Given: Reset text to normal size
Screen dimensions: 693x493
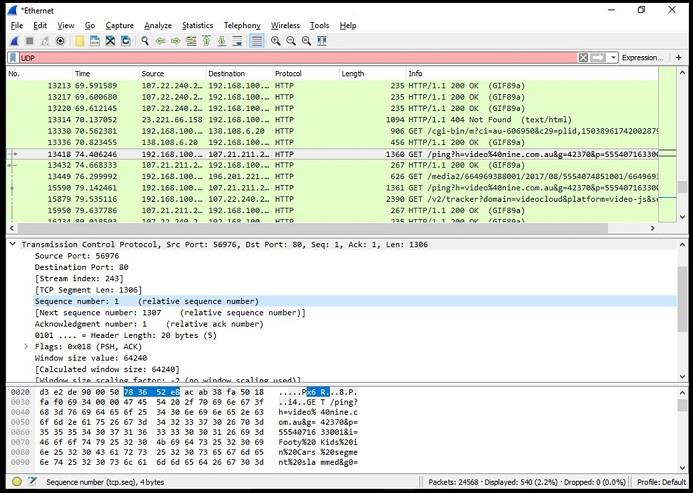Looking at the screenshot, I should pos(306,41).
